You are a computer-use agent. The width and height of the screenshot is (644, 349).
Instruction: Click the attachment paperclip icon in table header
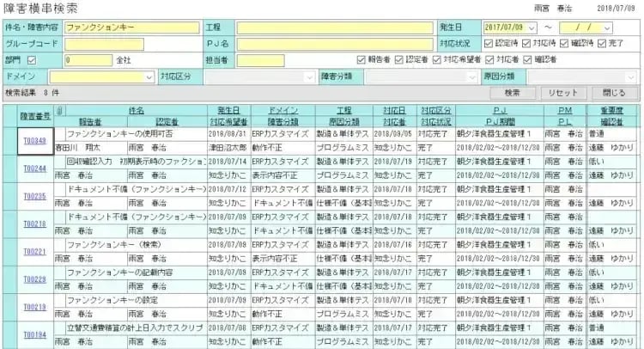pyautogui.click(x=59, y=112)
